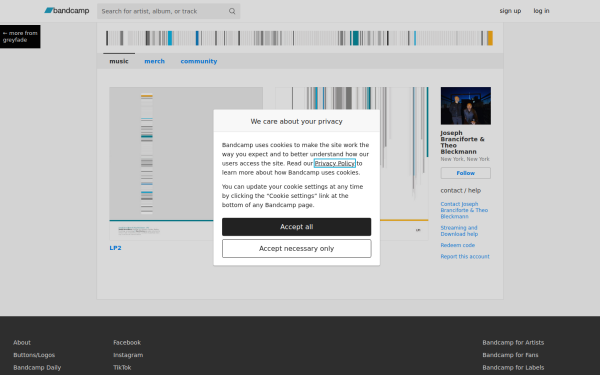Viewport: 600px width, 375px height.
Task: Open Bandcamp for Labels footer link
Action: [513, 367]
